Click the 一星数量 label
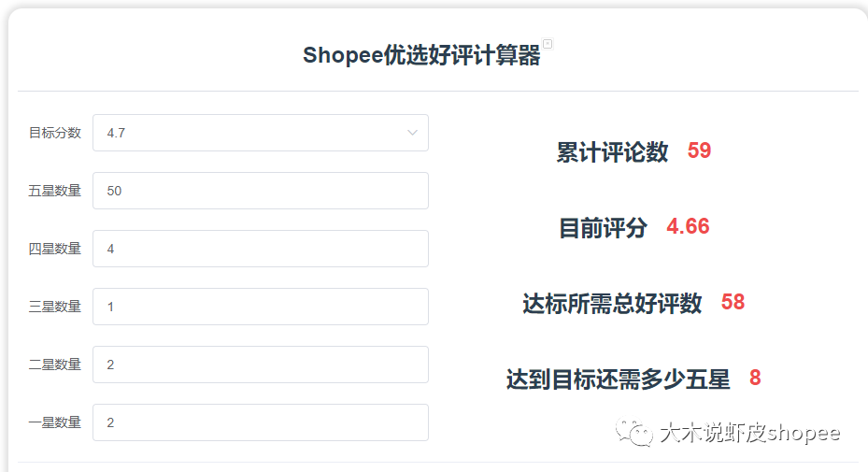Screen dimensions: 868x472 pyautogui.click(x=55, y=422)
